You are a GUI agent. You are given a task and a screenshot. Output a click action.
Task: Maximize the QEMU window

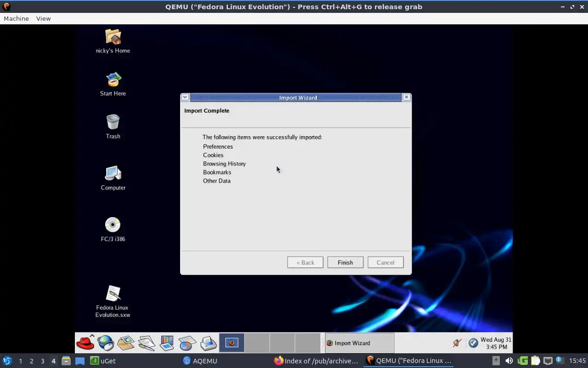tap(572, 7)
